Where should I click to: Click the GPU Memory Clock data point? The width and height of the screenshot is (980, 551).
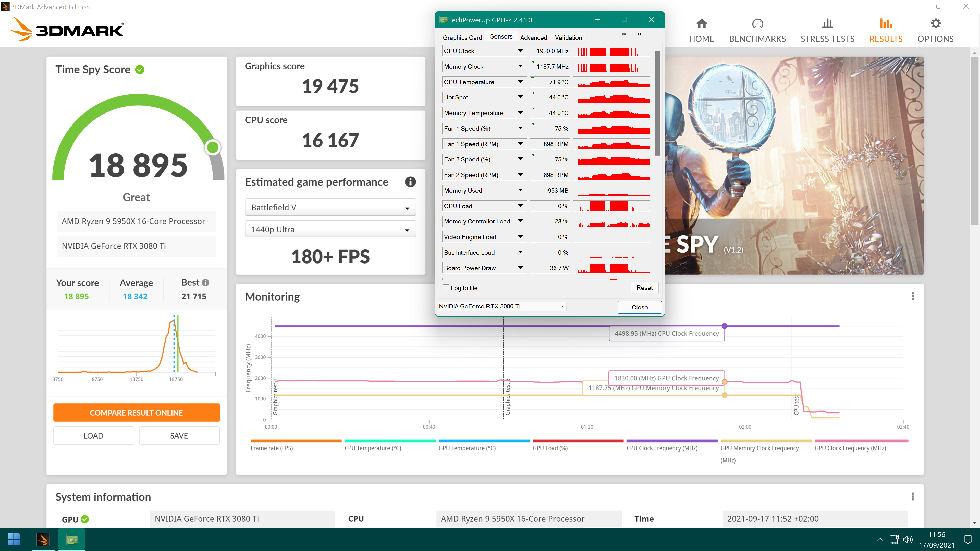tap(725, 395)
